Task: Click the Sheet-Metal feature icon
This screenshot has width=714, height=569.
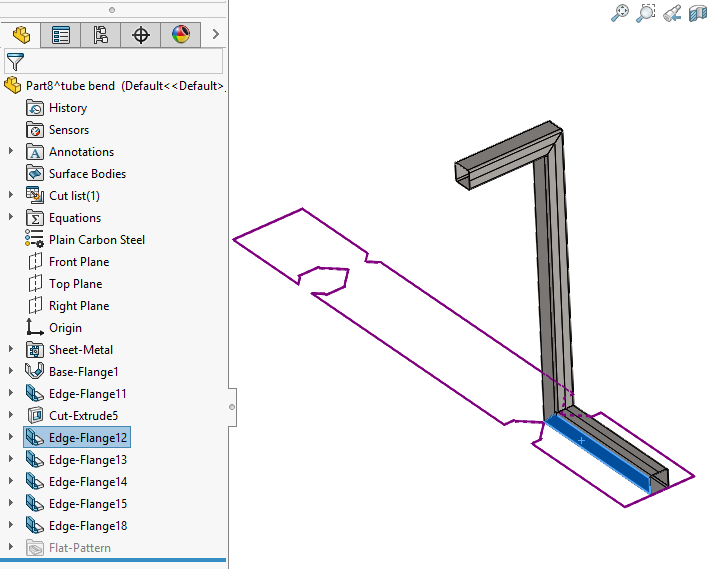Action: point(35,350)
